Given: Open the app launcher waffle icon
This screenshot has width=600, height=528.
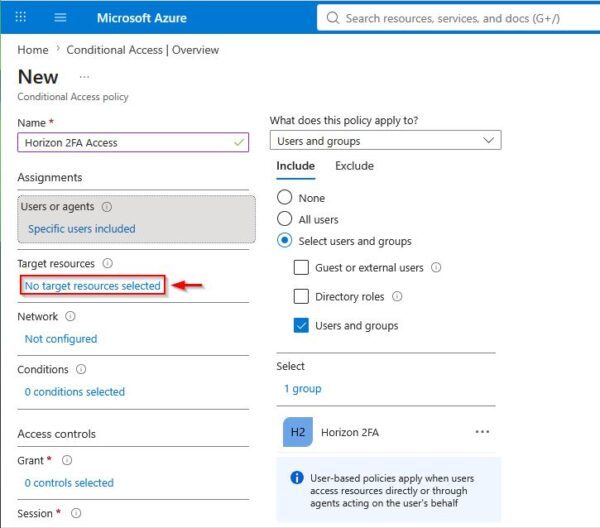Looking at the screenshot, I should tap(20, 17).
